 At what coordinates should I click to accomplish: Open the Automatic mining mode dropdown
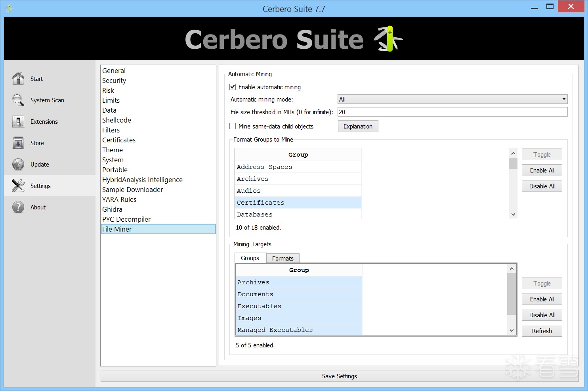tap(452, 99)
